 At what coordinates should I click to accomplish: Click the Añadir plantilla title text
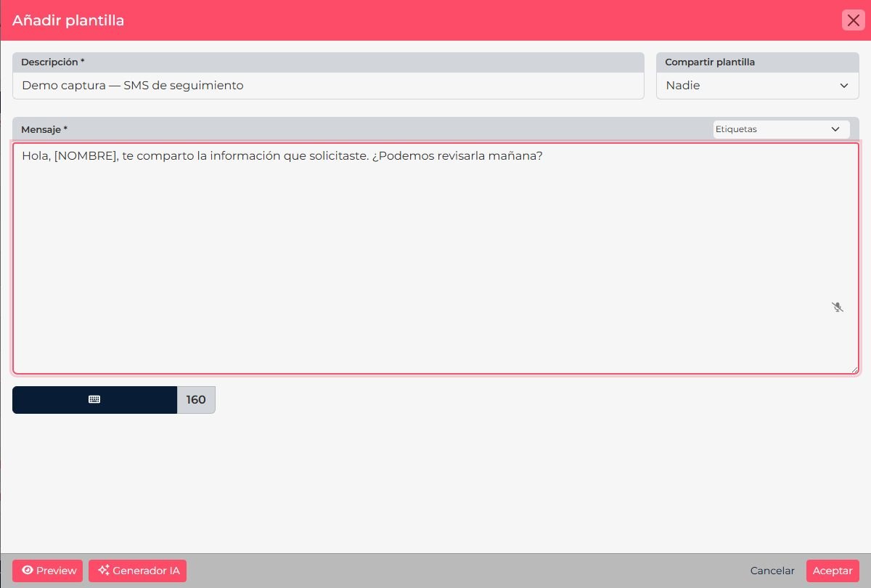(x=68, y=20)
